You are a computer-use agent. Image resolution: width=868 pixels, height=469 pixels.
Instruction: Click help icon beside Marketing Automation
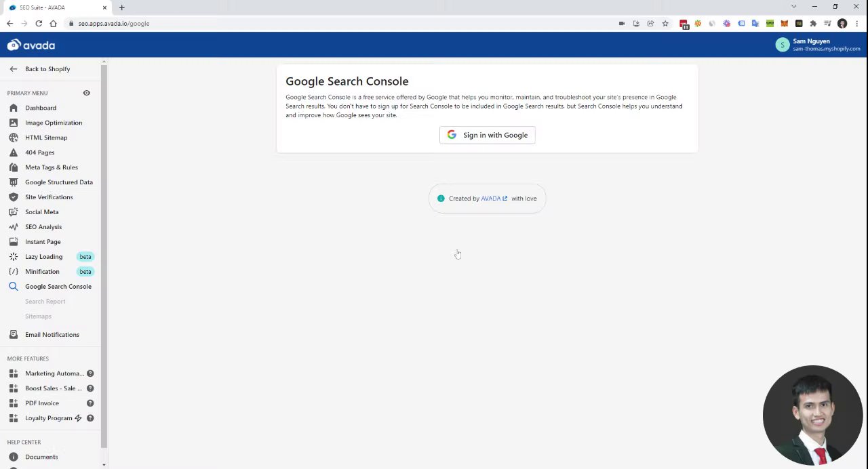click(x=90, y=373)
